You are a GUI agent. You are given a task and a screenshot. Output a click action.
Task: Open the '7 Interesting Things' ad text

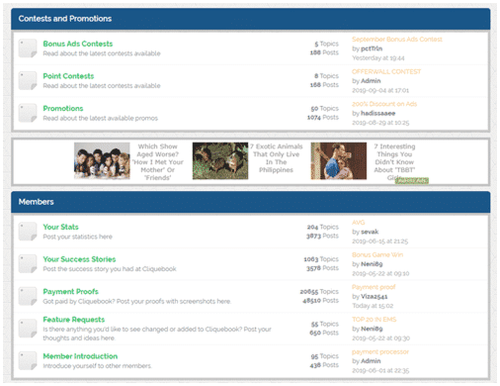394,162
